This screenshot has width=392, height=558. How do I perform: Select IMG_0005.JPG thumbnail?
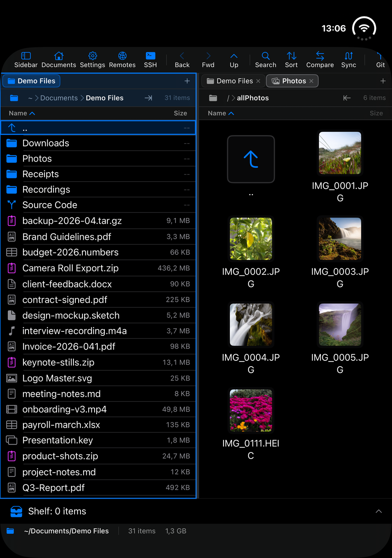pyautogui.click(x=340, y=325)
